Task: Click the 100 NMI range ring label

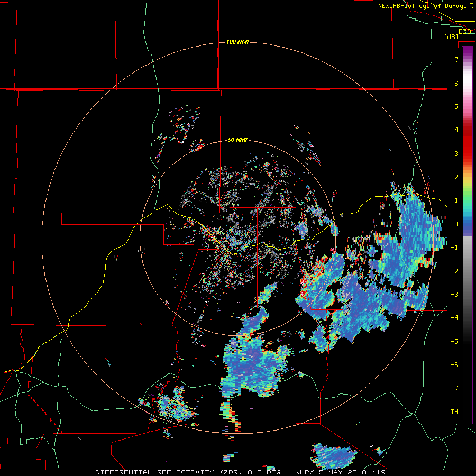Action: (x=237, y=42)
